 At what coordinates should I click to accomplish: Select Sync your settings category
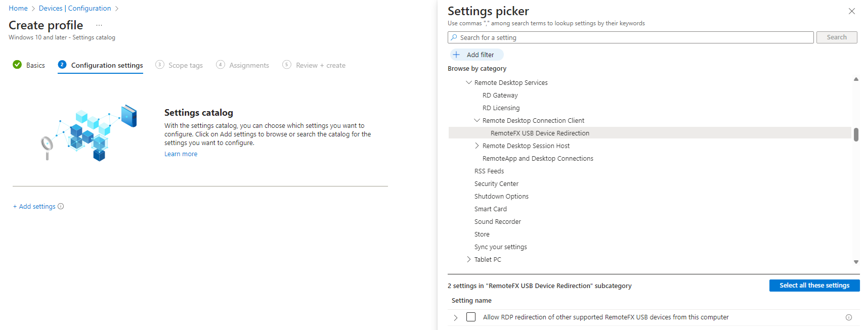501,247
